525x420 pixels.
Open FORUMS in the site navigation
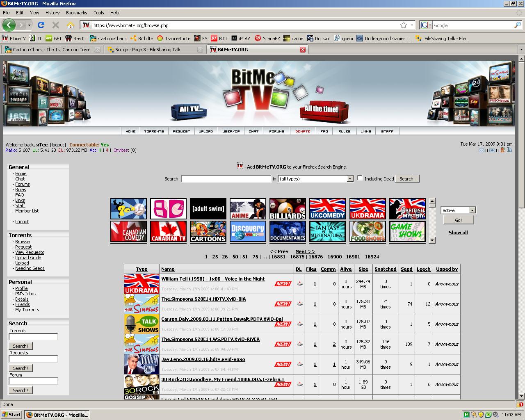[x=276, y=131]
